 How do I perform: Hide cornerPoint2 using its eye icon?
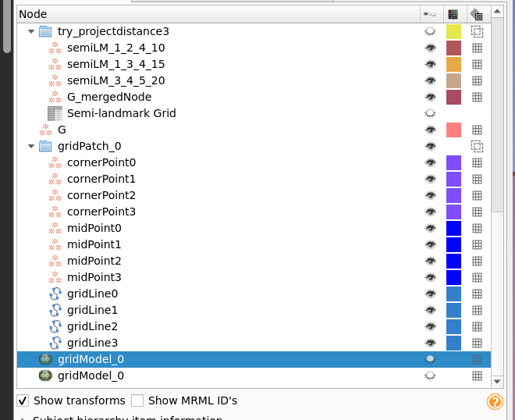click(430, 195)
